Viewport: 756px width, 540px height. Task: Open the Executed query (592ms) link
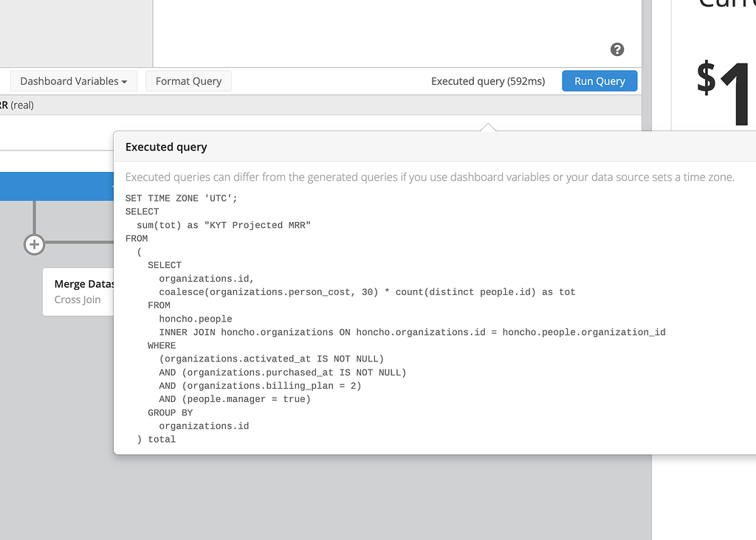click(x=488, y=81)
